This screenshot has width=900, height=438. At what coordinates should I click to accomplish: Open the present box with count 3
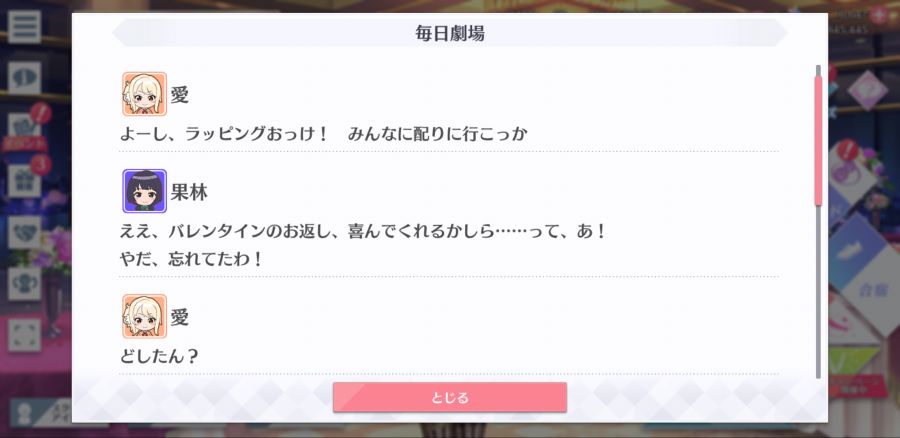pos(24,180)
